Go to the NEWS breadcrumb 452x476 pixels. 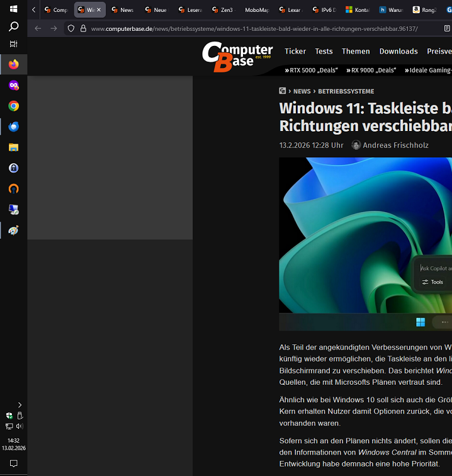pyautogui.click(x=302, y=91)
